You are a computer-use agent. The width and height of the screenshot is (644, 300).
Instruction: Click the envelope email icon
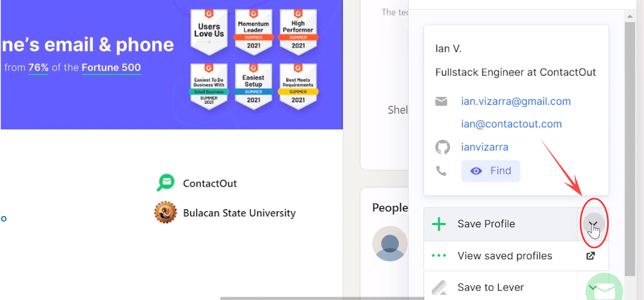[x=441, y=102]
